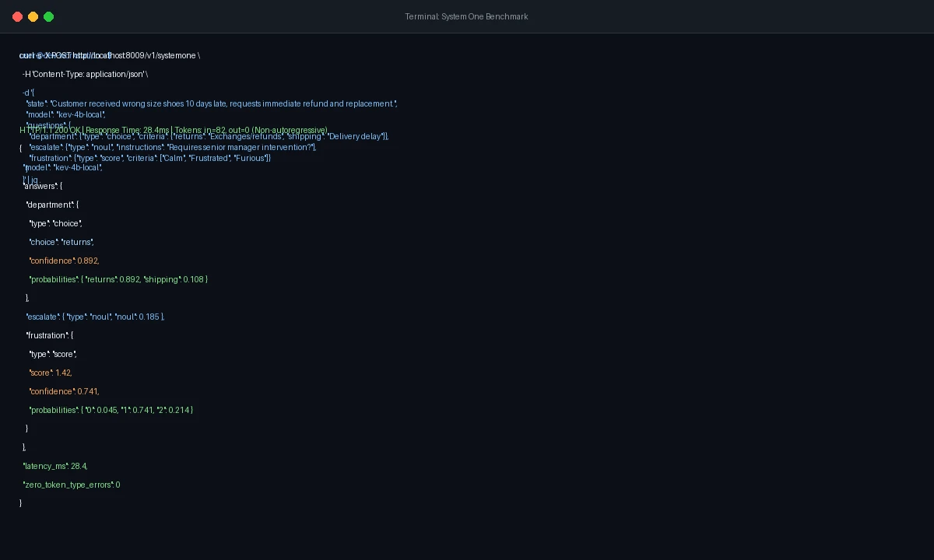The height and width of the screenshot is (560, 934).
Task: Click the "department": { line under answers
Action: pos(52,205)
